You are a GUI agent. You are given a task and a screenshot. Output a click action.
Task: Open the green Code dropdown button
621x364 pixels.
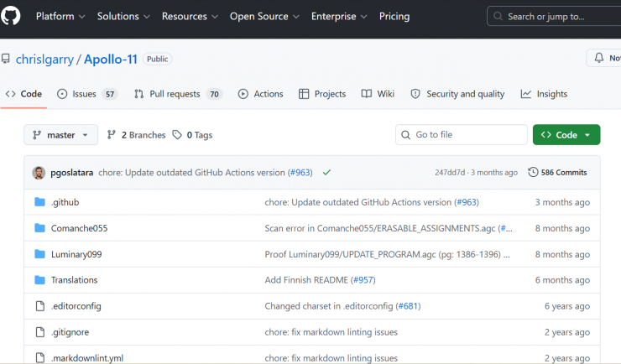(x=566, y=135)
